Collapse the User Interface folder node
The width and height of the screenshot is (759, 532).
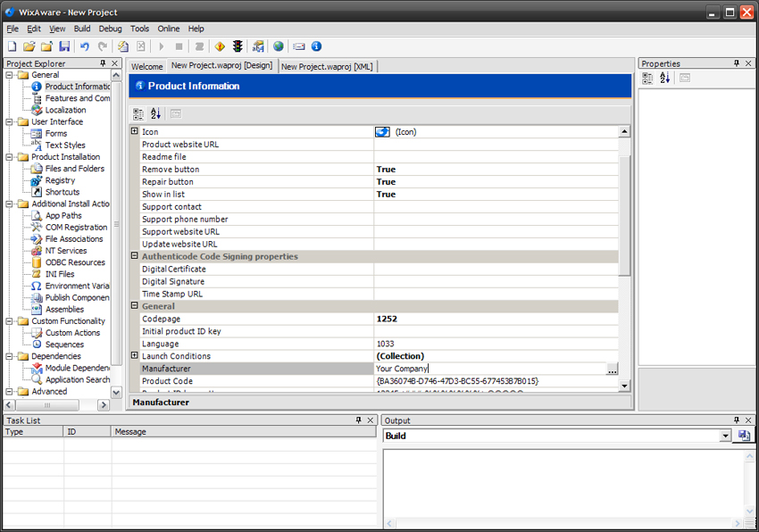point(9,122)
